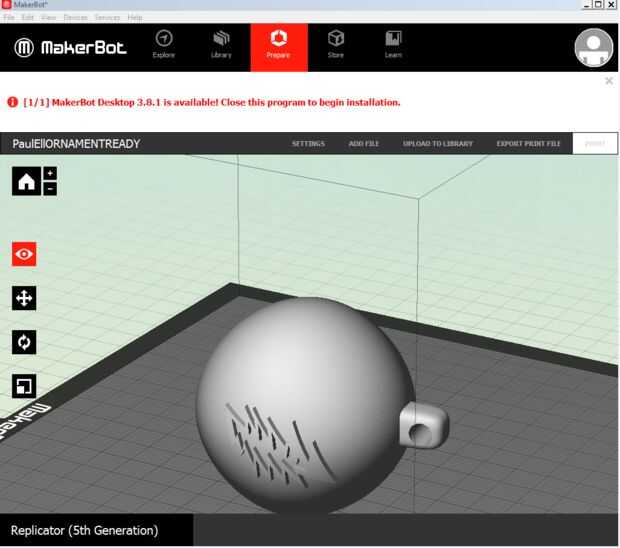Click the ornament's hanging loop
The height and width of the screenshot is (548, 620).
[x=425, y=425]
